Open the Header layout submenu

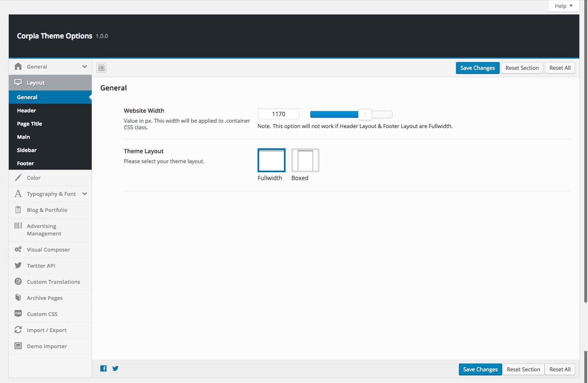click(x=26, y=110)
